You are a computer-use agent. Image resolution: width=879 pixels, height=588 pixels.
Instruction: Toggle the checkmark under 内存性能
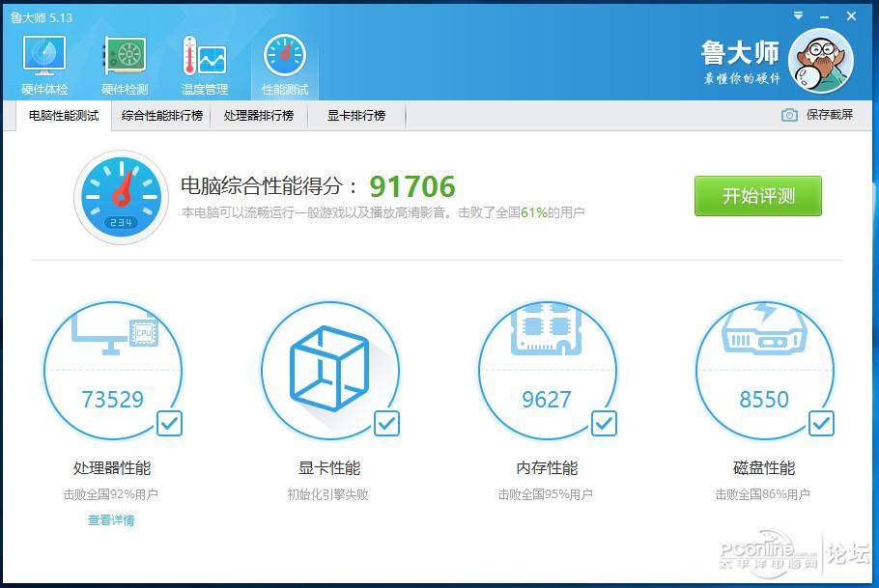[605, 423]
